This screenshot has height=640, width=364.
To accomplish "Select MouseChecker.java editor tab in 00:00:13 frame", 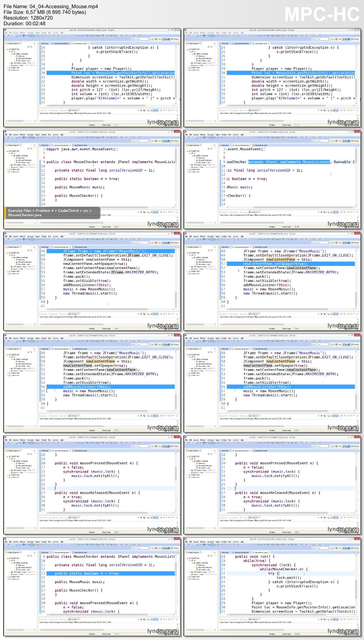I will (62, 43).
